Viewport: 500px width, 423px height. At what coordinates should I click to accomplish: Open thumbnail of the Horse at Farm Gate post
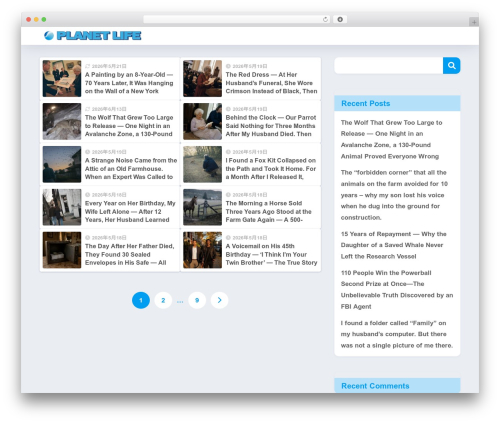[x=202, y=207]
